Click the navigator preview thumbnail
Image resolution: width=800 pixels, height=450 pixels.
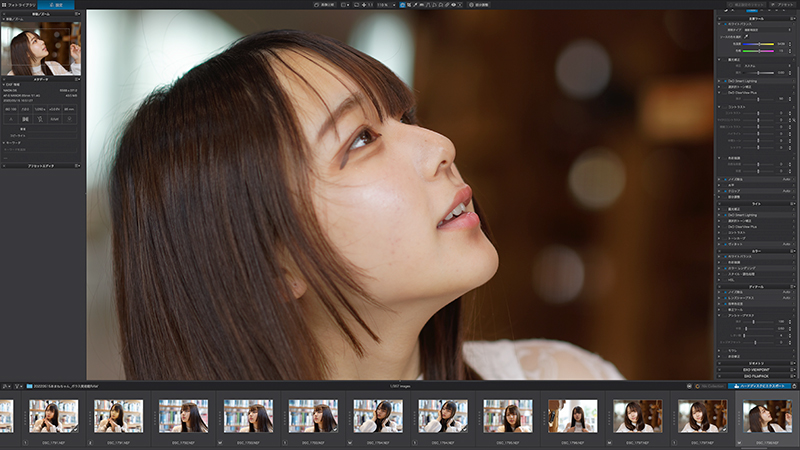41,48
